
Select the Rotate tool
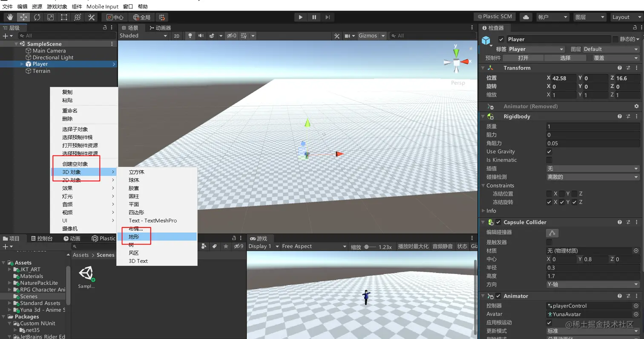click(37, 17)
